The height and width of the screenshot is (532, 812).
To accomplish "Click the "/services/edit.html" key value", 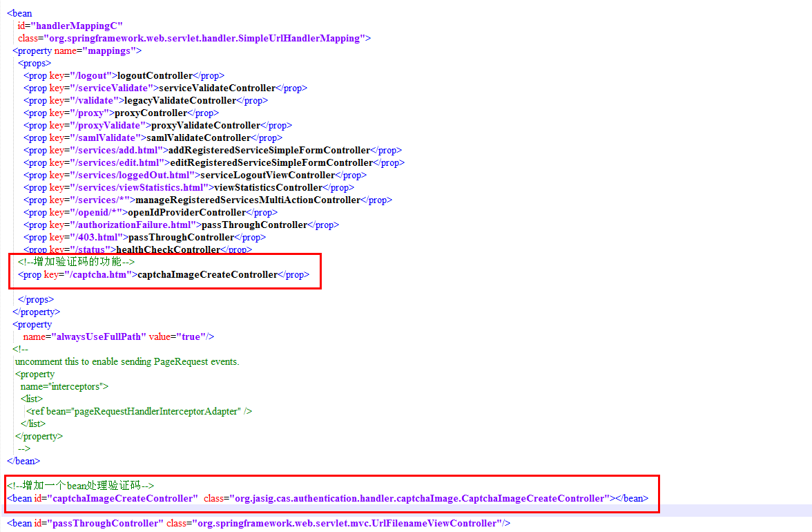I will coord(117,162).
